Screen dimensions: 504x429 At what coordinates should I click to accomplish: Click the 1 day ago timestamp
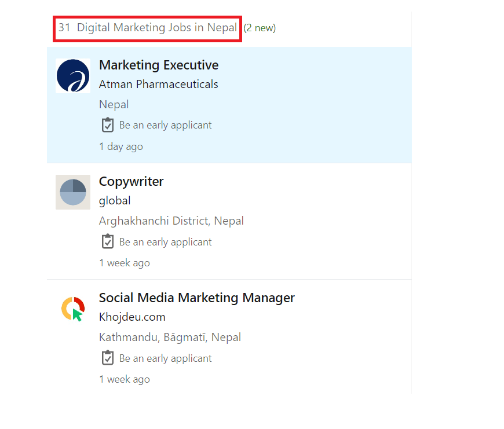[x=120, y=146]
